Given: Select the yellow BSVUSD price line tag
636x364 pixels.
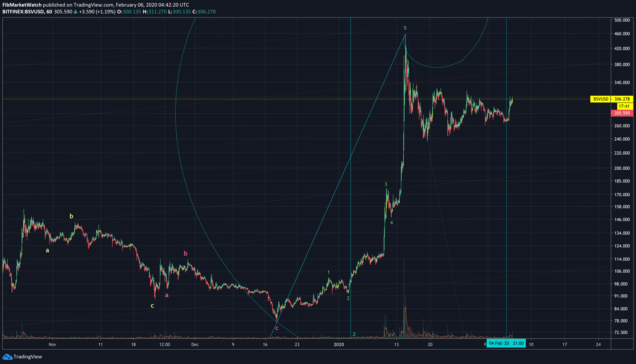Looking at the screenshot, I should pos(601,99).
